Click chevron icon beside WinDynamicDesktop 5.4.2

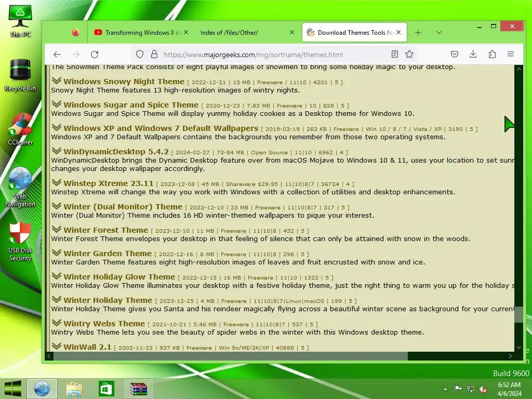(x=57, y=151)
